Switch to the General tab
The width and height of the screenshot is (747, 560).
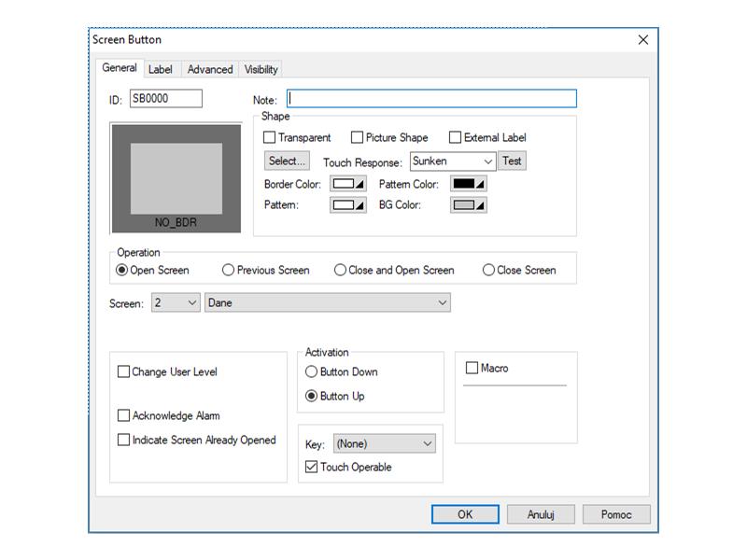coord(120,68)
